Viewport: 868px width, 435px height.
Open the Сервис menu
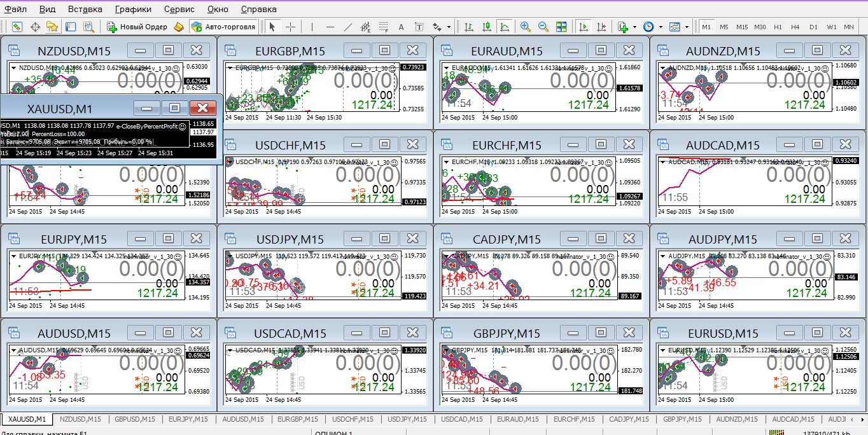(x=179, y=10)
